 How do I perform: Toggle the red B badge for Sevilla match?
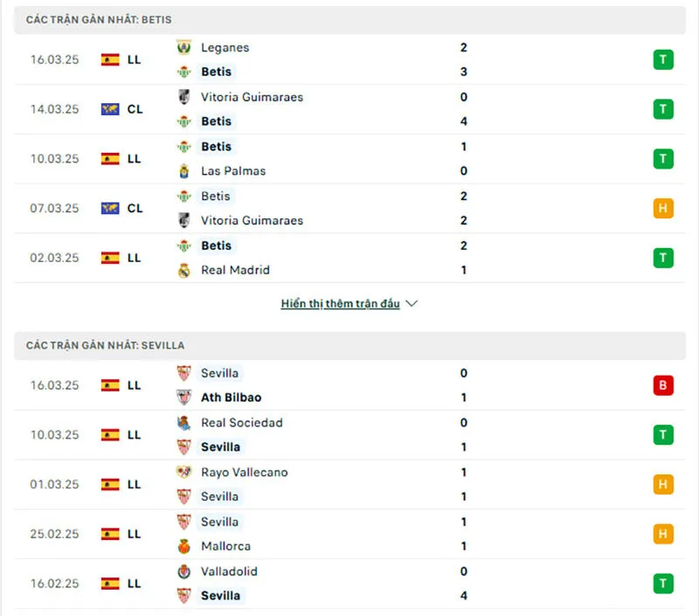pyautogui.click(x=663, y=384)
